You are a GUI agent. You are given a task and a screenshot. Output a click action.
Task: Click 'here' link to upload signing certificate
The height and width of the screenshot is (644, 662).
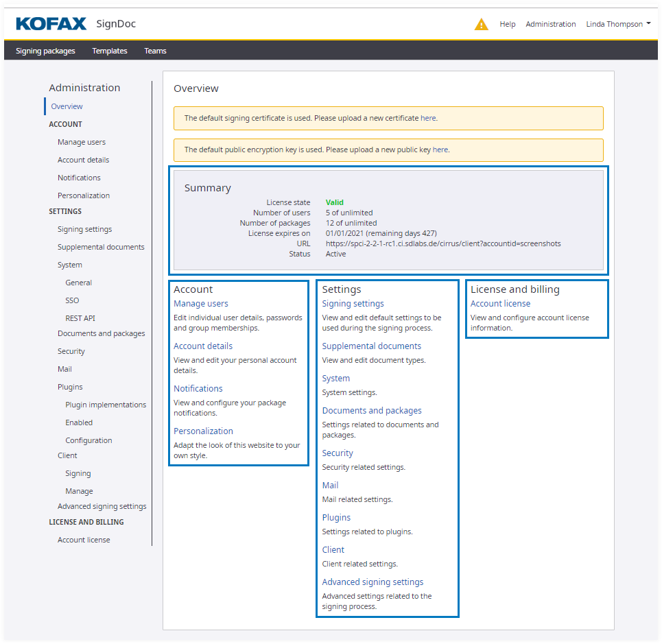tap(428, 118)
